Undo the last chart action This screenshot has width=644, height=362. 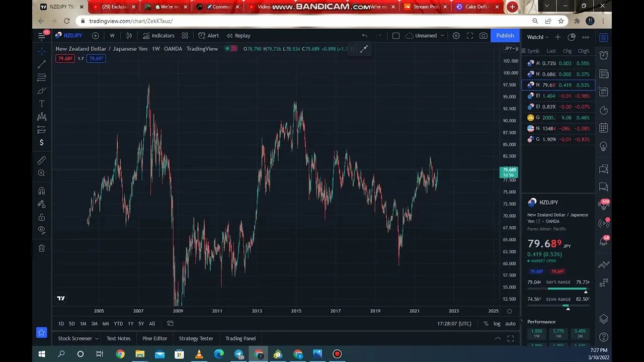[x=365, y=36]
